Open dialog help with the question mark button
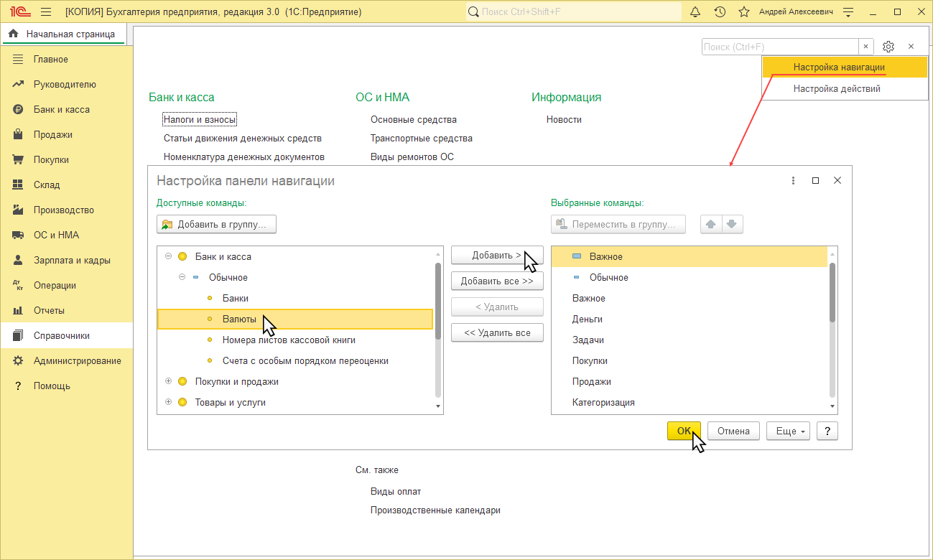This screenshot has width=933, height=560. click(827, 431)
